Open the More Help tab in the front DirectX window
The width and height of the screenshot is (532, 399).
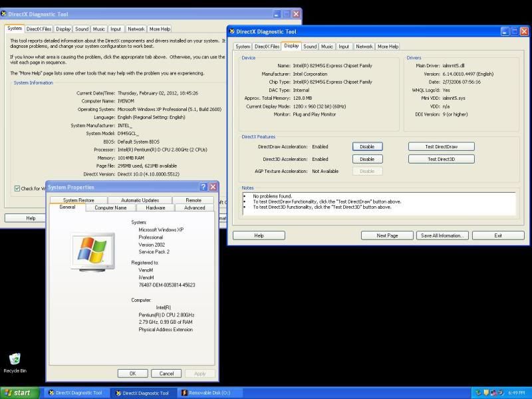(x=388, y=47)
